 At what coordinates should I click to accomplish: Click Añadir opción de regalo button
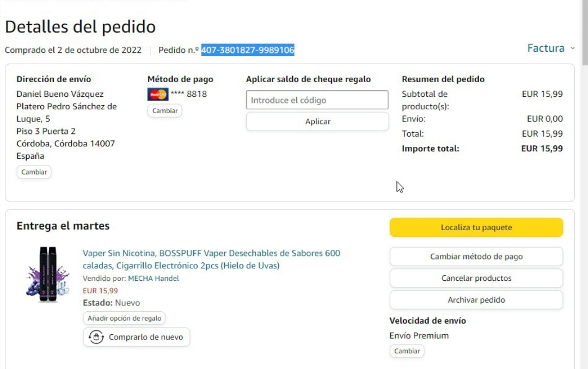[124, 318]
